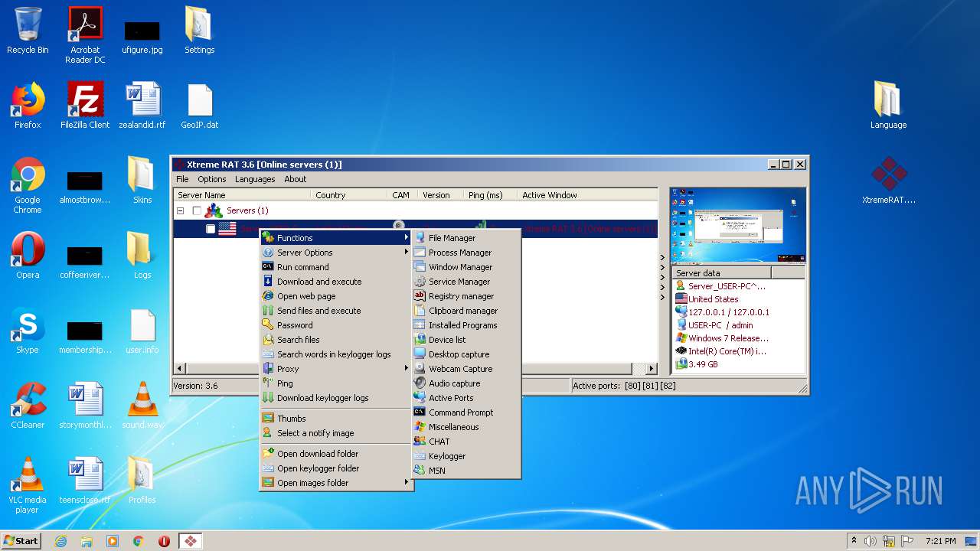Screen dimensions: 980x551
Task: Collapse the Servers (1) tree group
Action: (181, 210)
